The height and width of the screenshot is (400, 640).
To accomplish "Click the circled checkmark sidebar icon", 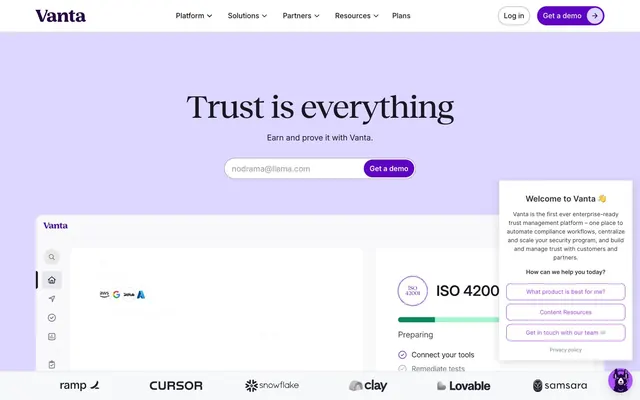I will (x=52, y=318).
